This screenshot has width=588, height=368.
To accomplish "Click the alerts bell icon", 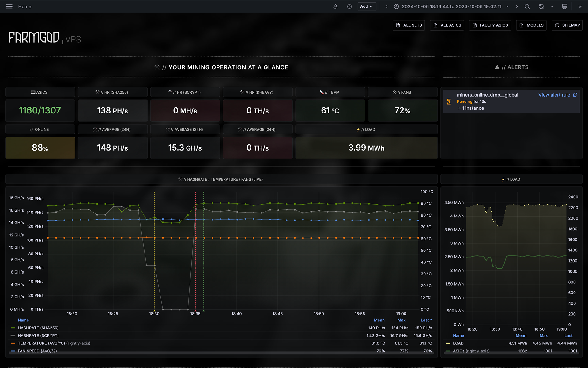I will [x=335, y=6].
